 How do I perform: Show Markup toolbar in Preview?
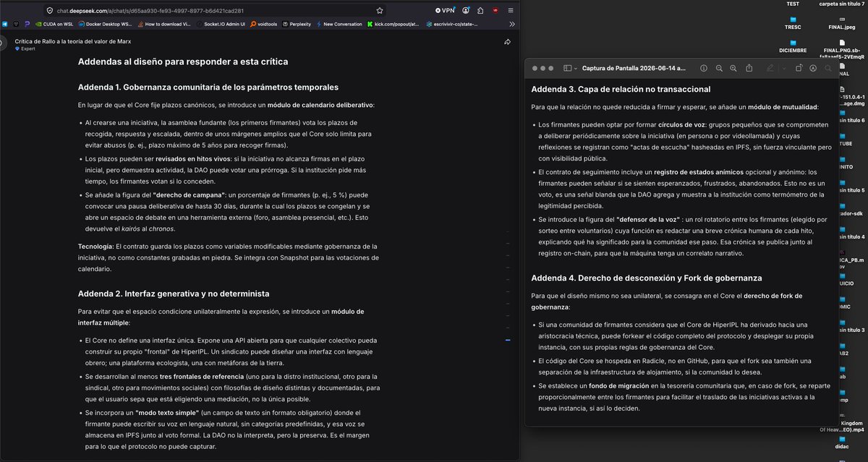(813, 68)
